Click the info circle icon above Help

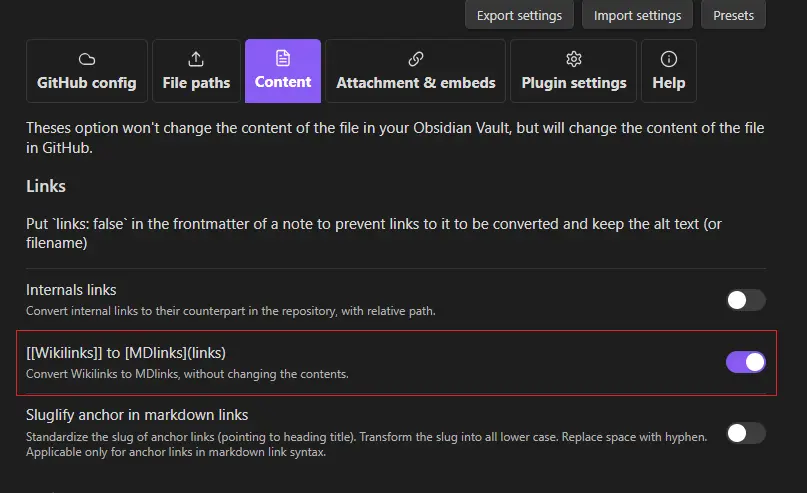point(669,59)
